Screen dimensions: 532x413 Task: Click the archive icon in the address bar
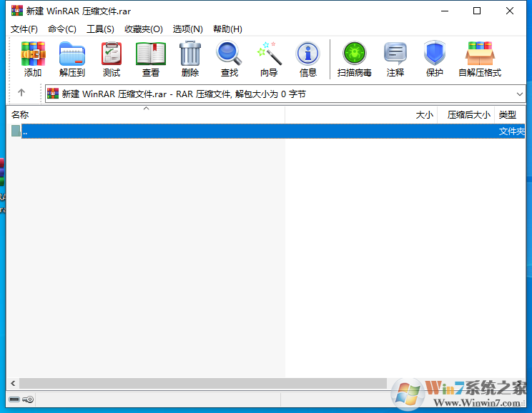click(53, 94)
